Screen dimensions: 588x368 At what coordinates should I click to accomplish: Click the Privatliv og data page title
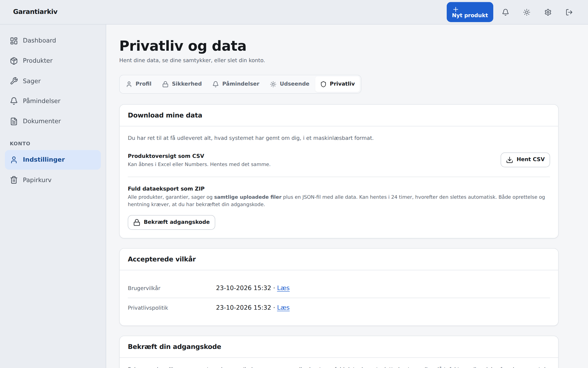pyautogui.click(x=183, y=46)
